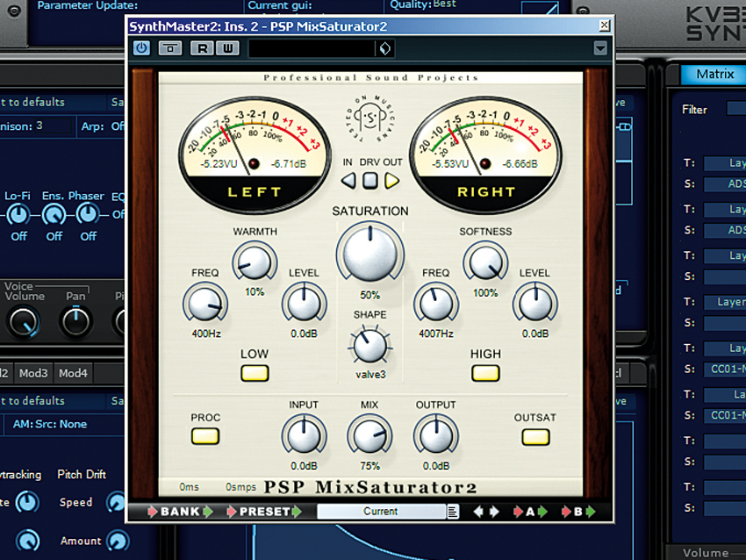Image resolution: width=746 pixels, height=560 pixels.
Task: Enable the R read automation button
Action: click(202, 48)
